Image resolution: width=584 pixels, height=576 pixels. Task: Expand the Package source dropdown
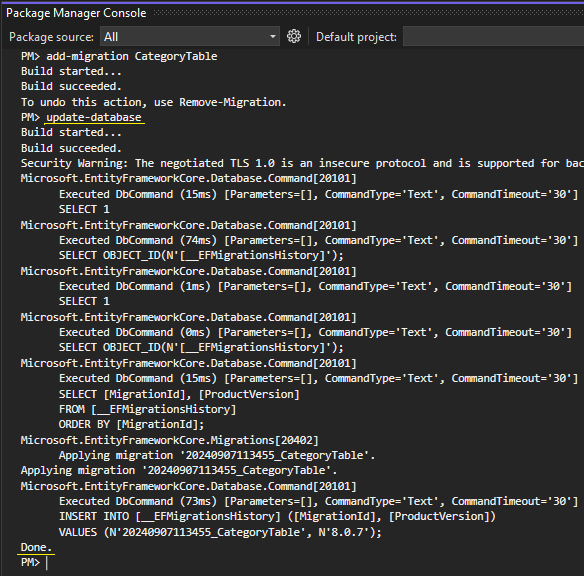(190, 36)
